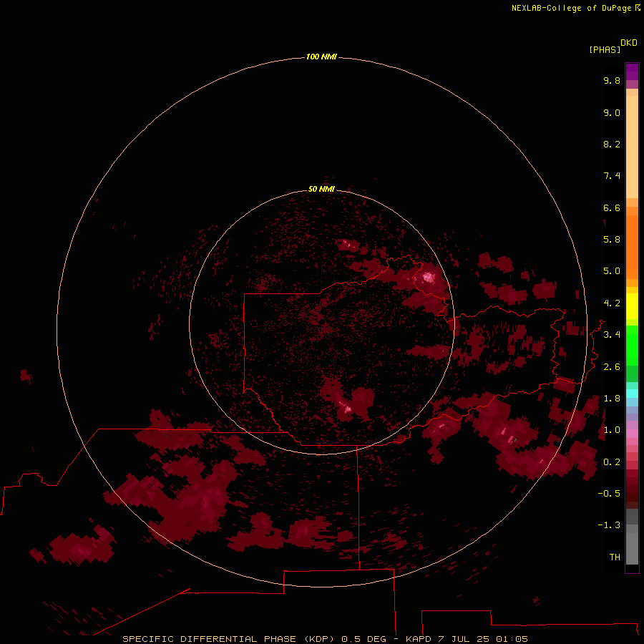Pick the yellow segment of the color bar

click(632, 306)
